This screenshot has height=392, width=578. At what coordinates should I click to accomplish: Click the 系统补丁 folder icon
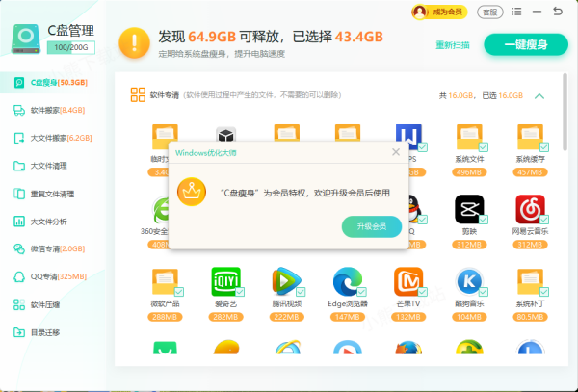[x=531, y=282]
